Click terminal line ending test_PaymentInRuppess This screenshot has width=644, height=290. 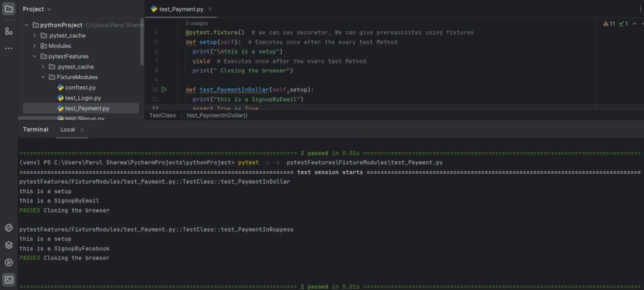click(x=157, y=229)
